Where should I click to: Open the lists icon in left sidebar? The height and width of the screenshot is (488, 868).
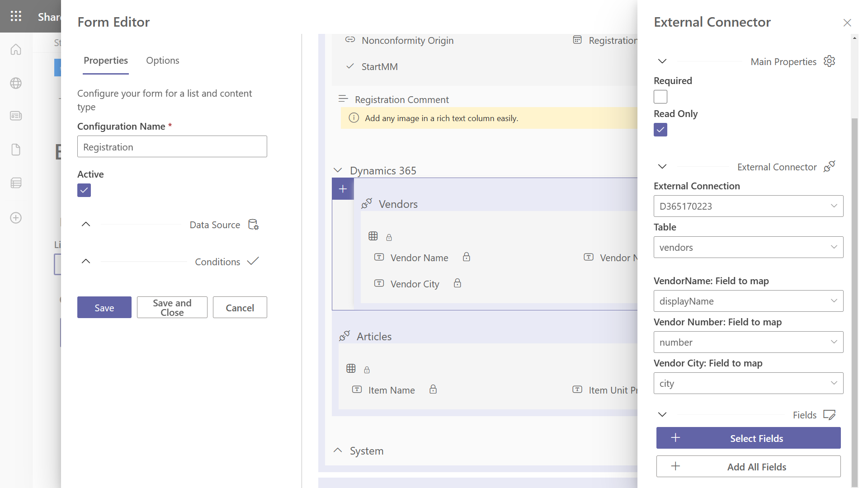(16, 183)
